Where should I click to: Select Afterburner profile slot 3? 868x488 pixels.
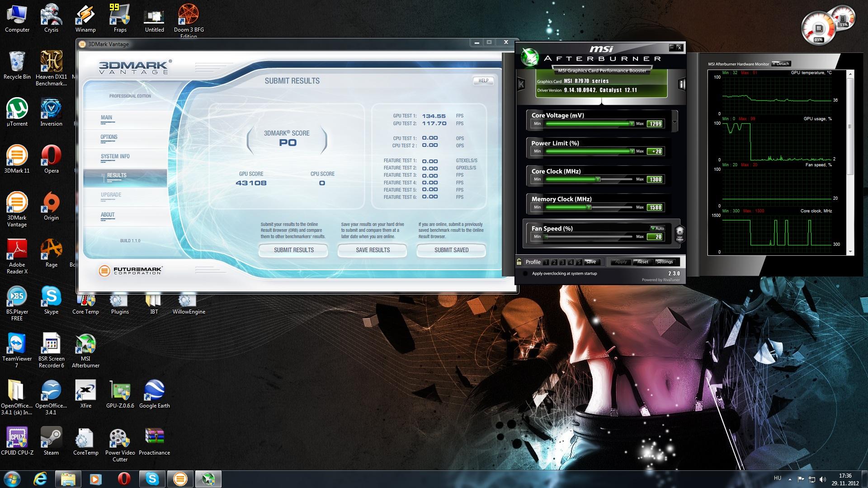pos(562,262)
